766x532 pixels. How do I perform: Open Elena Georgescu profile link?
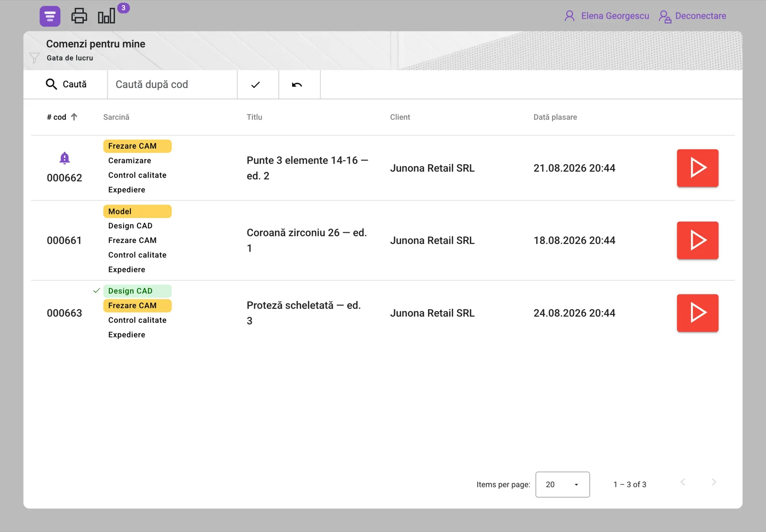615,16
